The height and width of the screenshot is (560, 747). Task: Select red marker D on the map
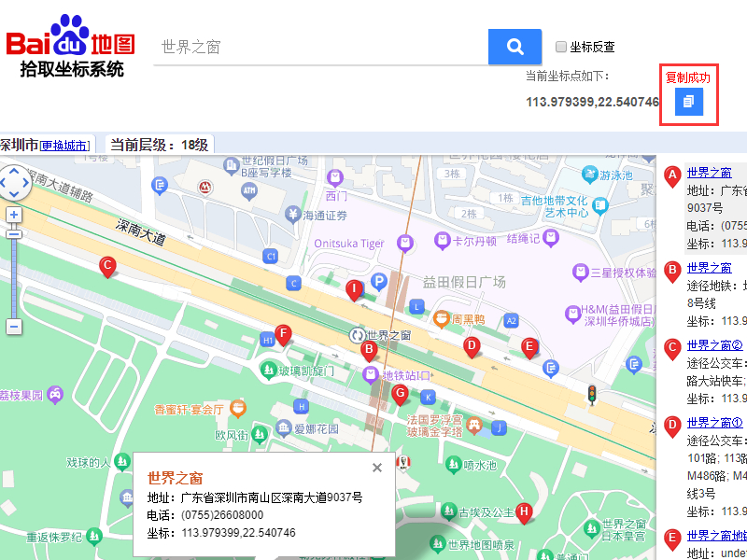coord(472,347)
